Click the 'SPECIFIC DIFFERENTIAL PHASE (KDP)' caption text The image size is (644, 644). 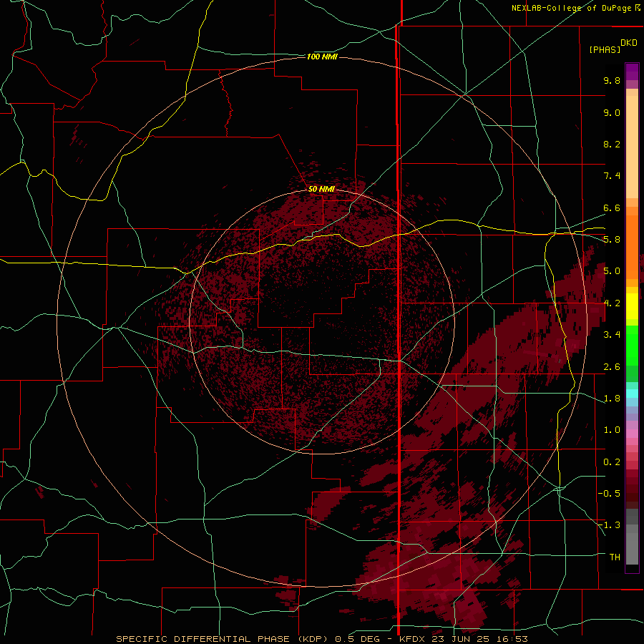[222, 639]
